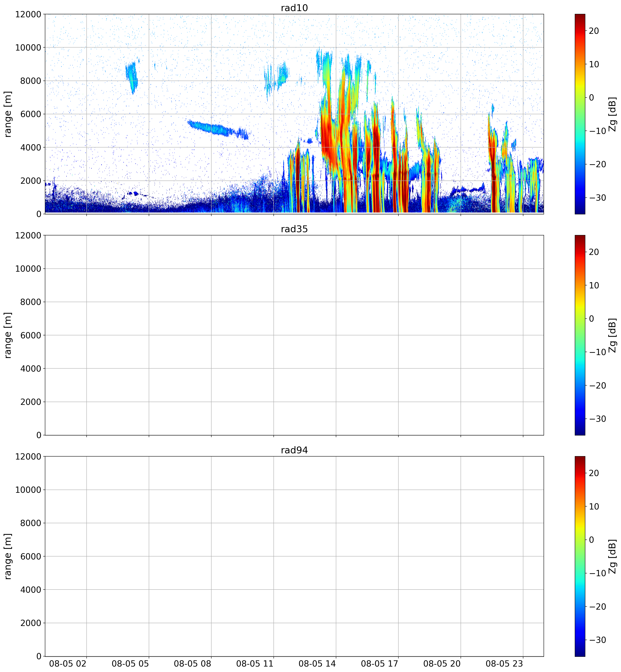
Task: Click the 'Zg [dB]' label beside rad10 colorbar
Action: 613,114
